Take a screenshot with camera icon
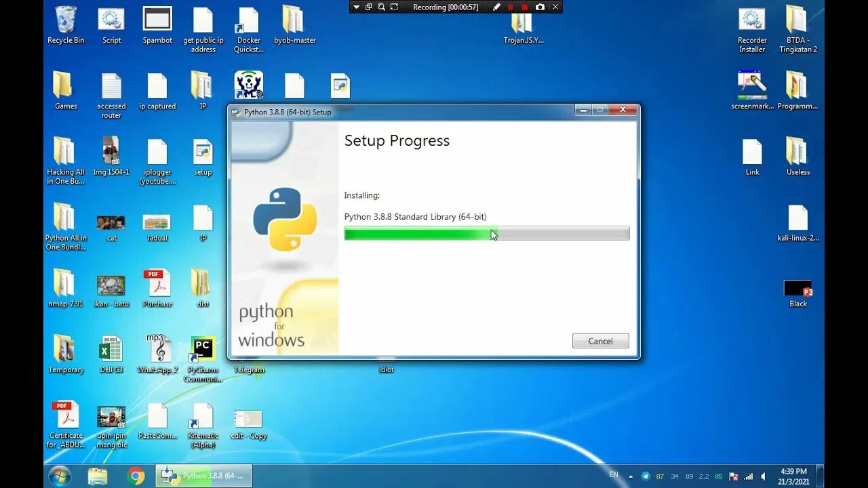The image size is (868, 488). click(540, 7)
